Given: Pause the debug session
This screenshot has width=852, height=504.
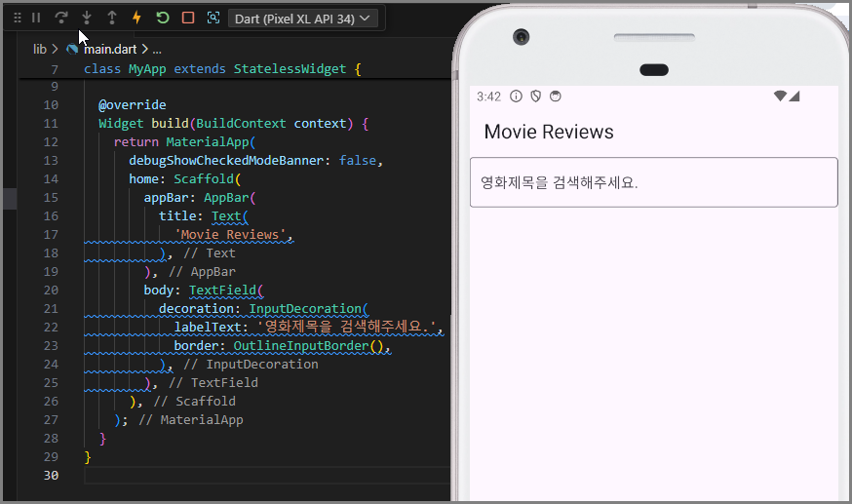Looking at the screenshot, I should pos(36,18).
